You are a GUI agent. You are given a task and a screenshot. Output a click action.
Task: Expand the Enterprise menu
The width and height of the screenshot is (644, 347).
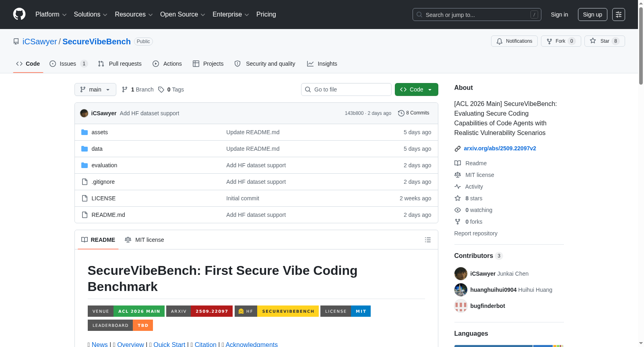coord(231,15)
